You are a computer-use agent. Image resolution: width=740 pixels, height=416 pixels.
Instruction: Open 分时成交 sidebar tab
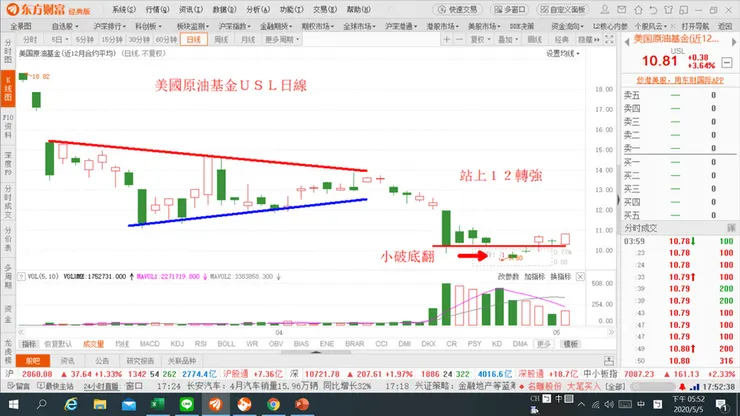click(8, 202)
